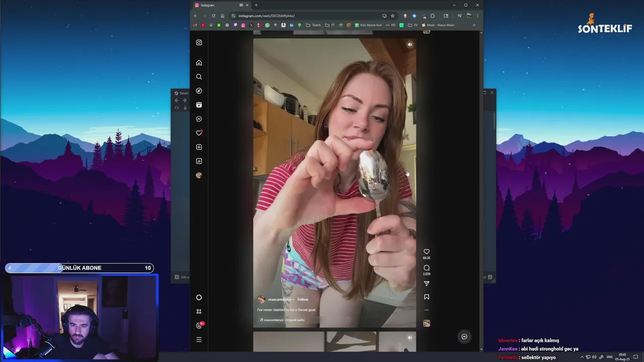Open the HD bookmark
This screenshot has height=362, width=644.
click(390, 25)
